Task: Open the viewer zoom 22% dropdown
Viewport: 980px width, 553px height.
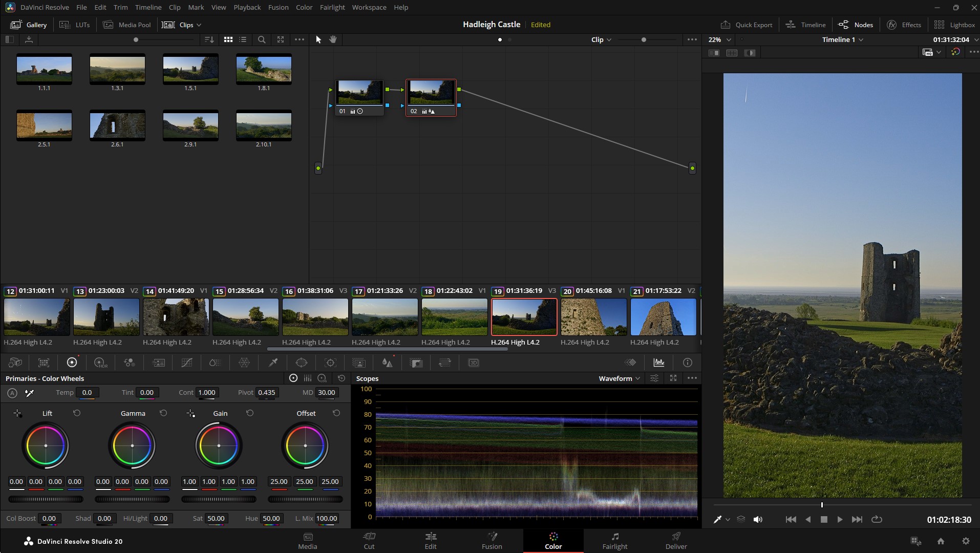Action: tap(719, 39)
